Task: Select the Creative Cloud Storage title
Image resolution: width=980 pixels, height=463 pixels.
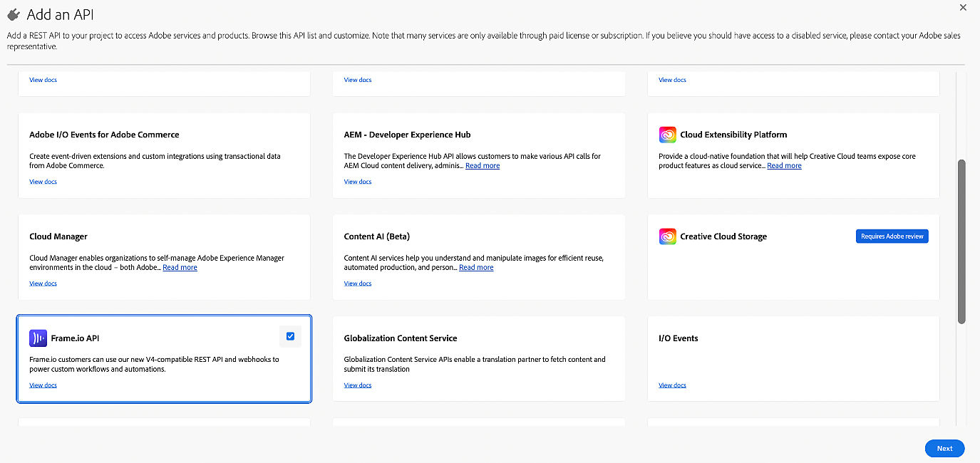Action: tap(723, 236)
